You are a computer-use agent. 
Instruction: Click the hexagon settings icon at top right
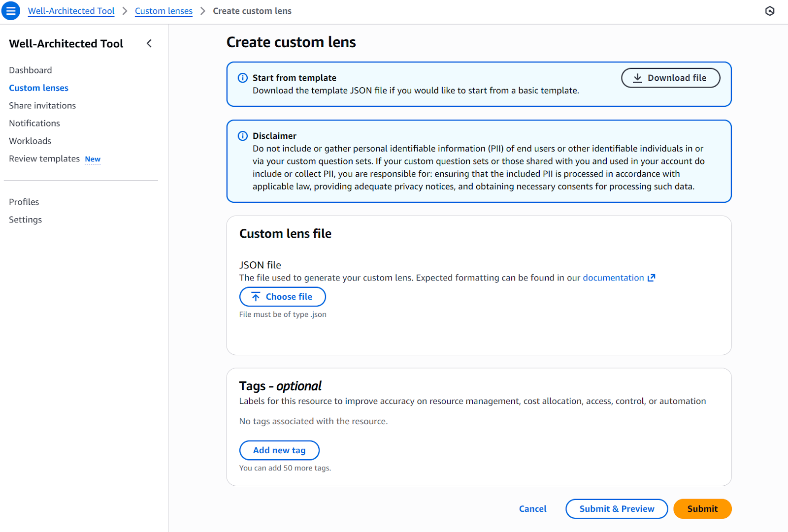770,11
